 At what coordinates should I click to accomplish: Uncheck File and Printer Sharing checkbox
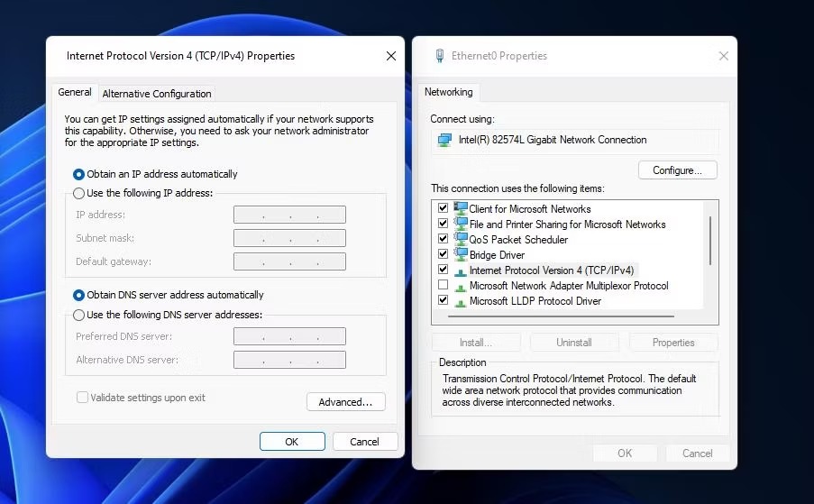(x=443, y=224)
